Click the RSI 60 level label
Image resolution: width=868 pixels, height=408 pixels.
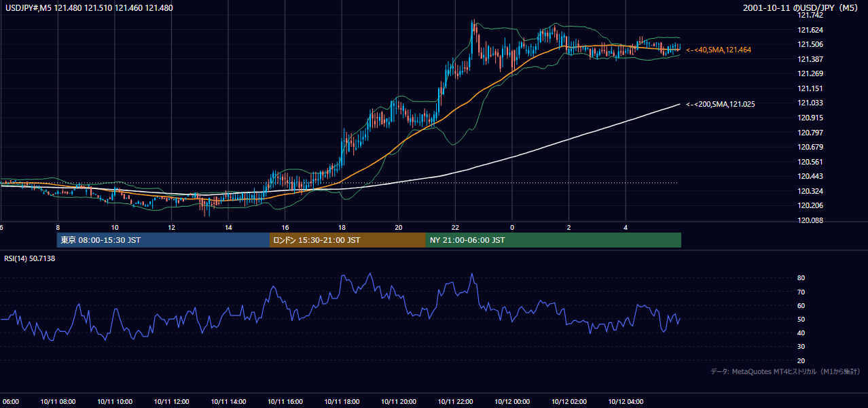point(801,305)
